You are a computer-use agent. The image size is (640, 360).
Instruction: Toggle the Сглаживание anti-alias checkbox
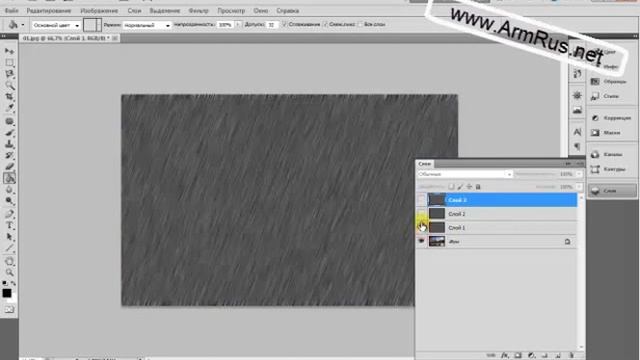(x=284, y=24)
